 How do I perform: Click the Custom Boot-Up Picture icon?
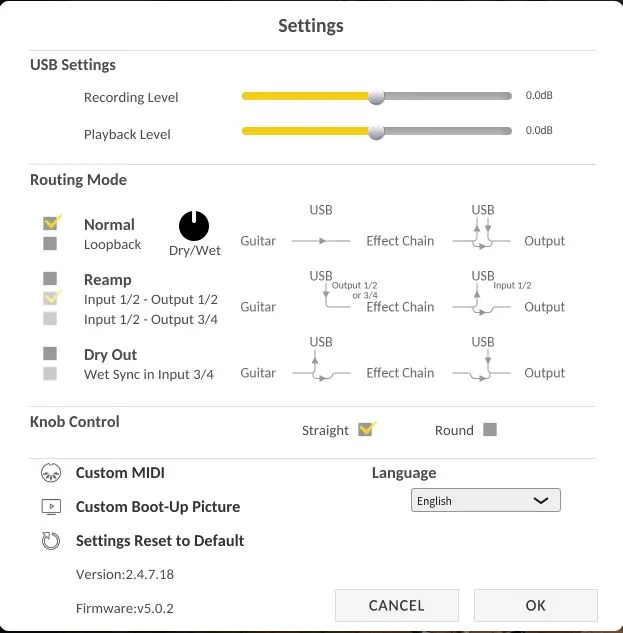51,507
